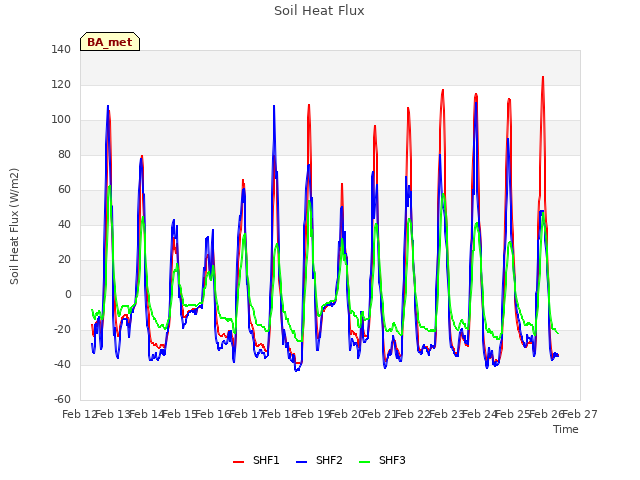Toggle the SHF2 legend entry
This screenshot has height=480, width=640.
(x=319, y=460)
